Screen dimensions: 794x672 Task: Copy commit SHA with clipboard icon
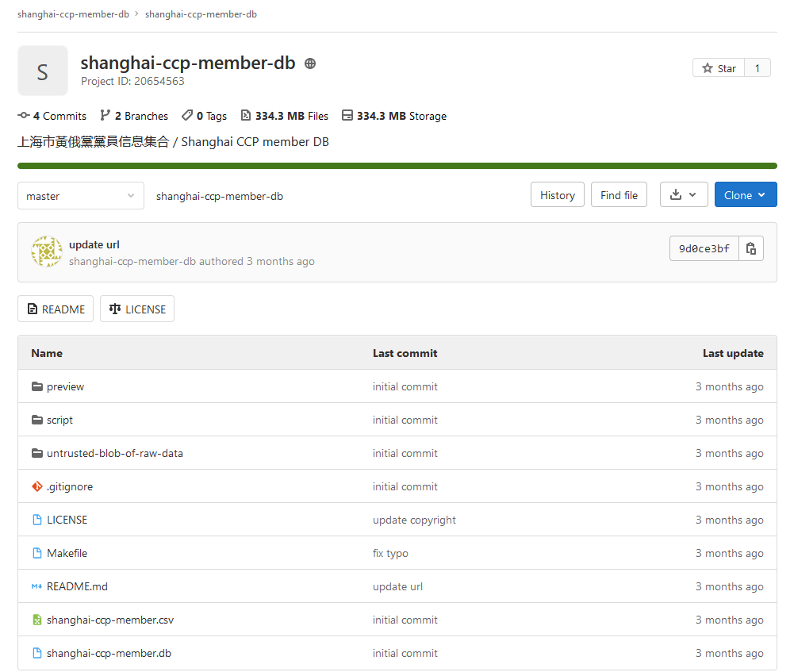pos(751,248)
